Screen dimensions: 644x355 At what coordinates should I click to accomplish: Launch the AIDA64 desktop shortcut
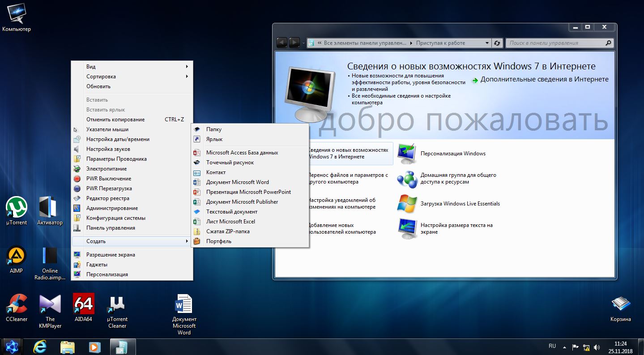click(x=83, y=308)
